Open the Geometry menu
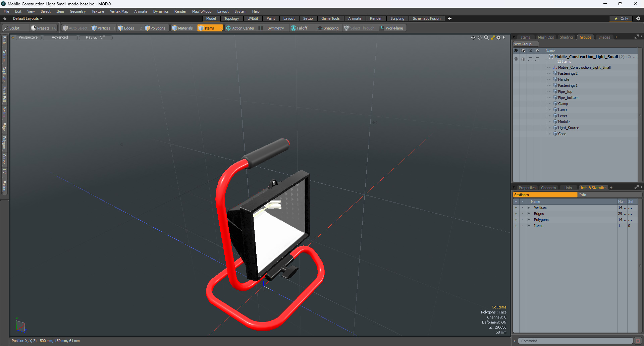Screen dimensions: 644x346 77,11
